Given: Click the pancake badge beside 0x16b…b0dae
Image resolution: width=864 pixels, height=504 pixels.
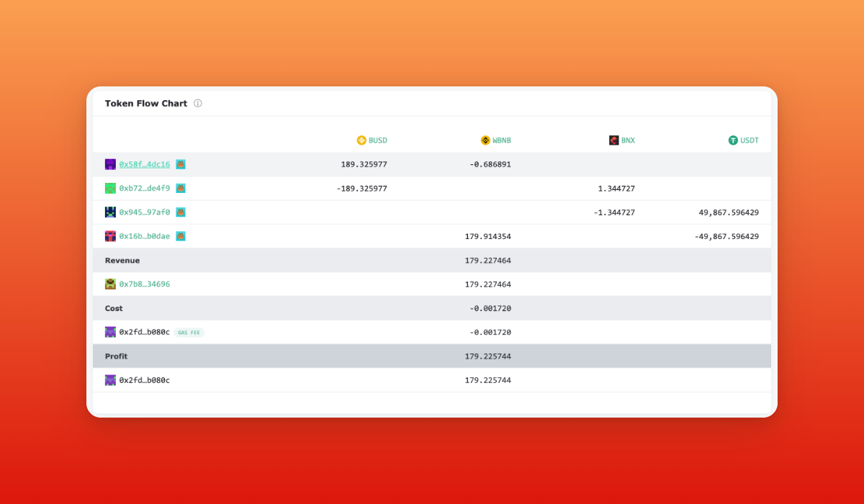Looking at the screenshot, I should (181, 236).
